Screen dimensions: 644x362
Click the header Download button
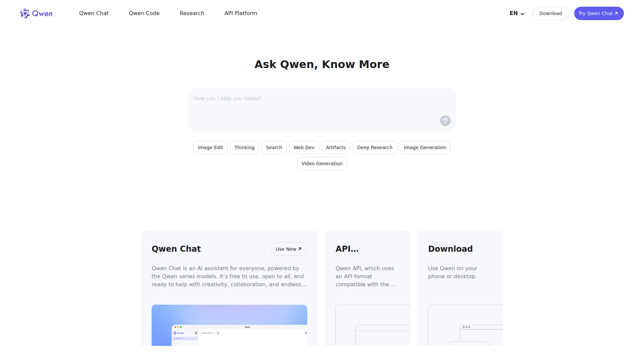coord(550,13)
